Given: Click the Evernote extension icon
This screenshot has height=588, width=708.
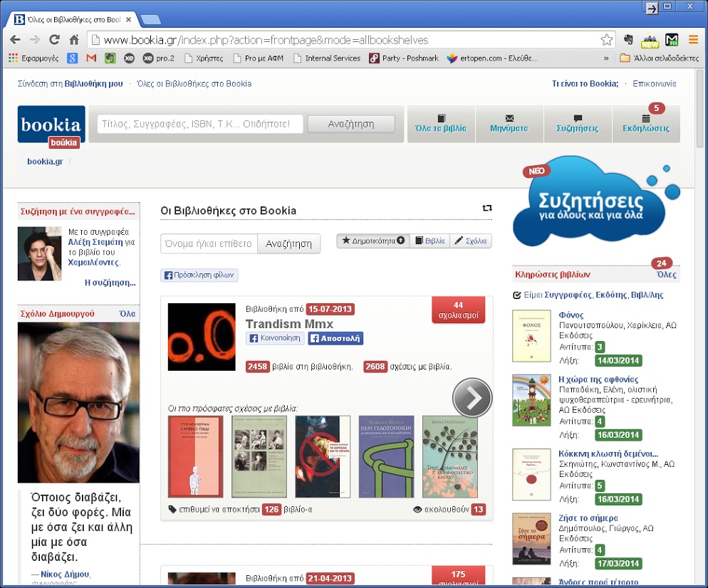Looking at the screenshot, I should [x=629, y=40].
